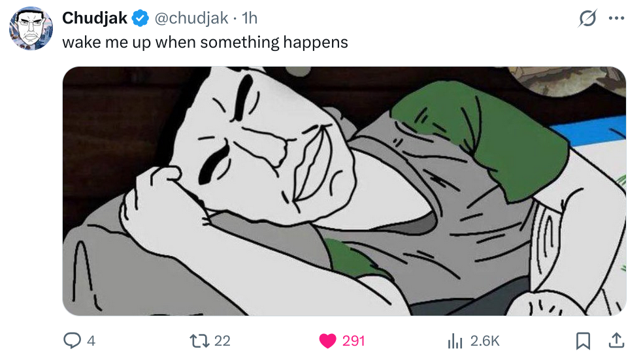
Task: Click the repost arrows icon
Action: tap(197, 340)
